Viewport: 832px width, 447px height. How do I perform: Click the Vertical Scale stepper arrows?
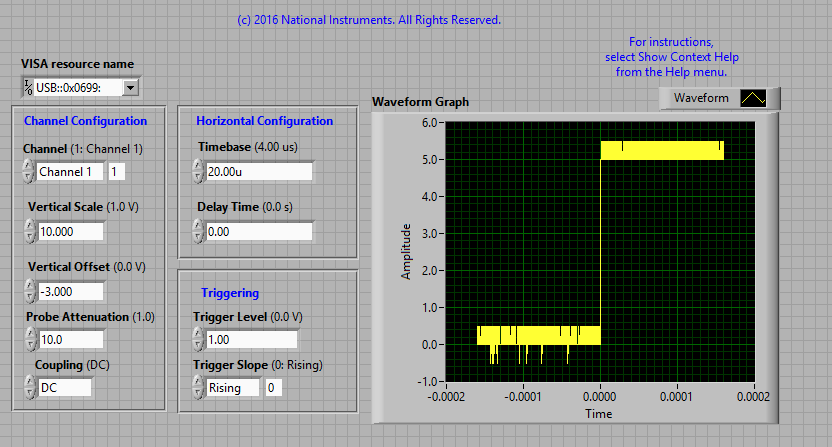28,231
